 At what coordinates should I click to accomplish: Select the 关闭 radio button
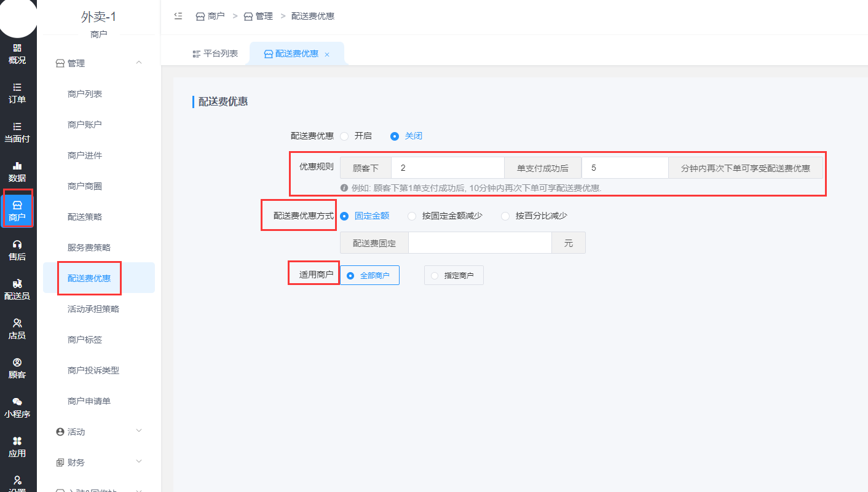[x=395, y=136]
